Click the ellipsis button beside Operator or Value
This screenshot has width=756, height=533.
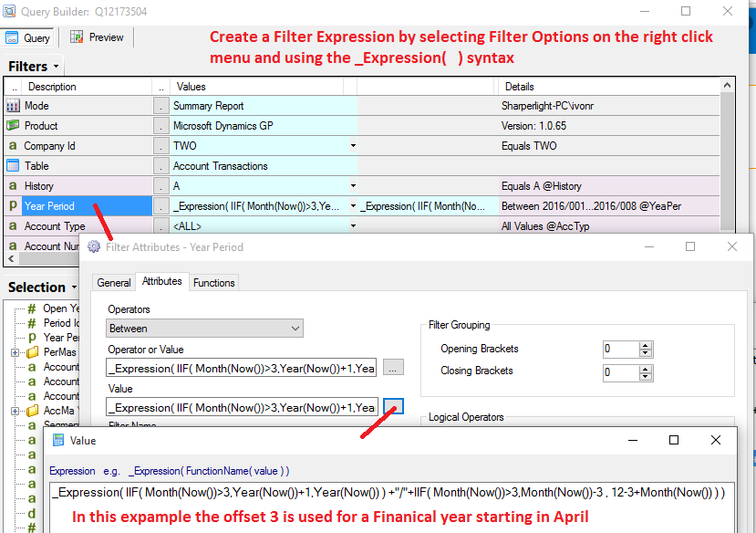[x=393, y=368]
